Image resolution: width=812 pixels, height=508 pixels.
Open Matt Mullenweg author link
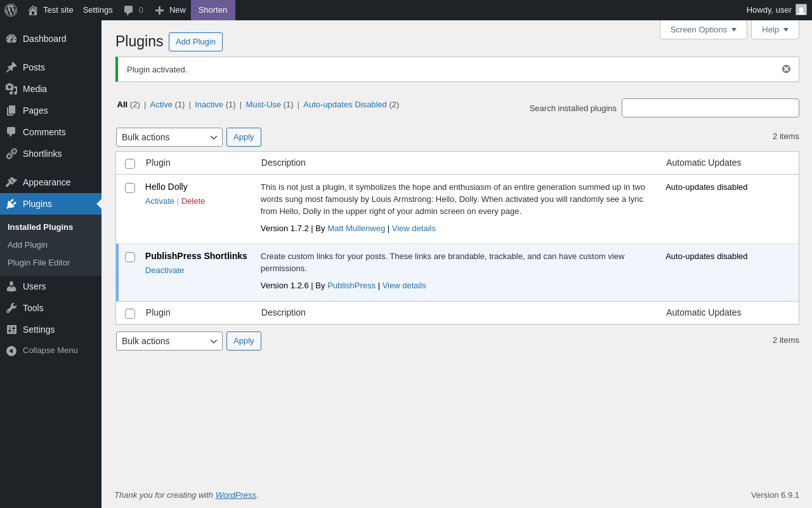[356, 229]
